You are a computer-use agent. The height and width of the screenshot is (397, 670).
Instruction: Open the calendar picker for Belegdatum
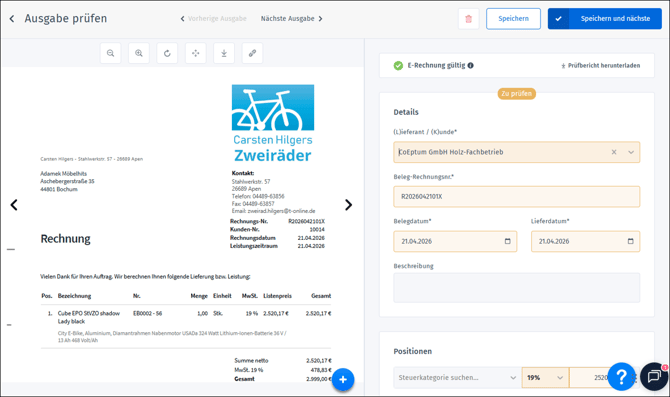point(508,241)
